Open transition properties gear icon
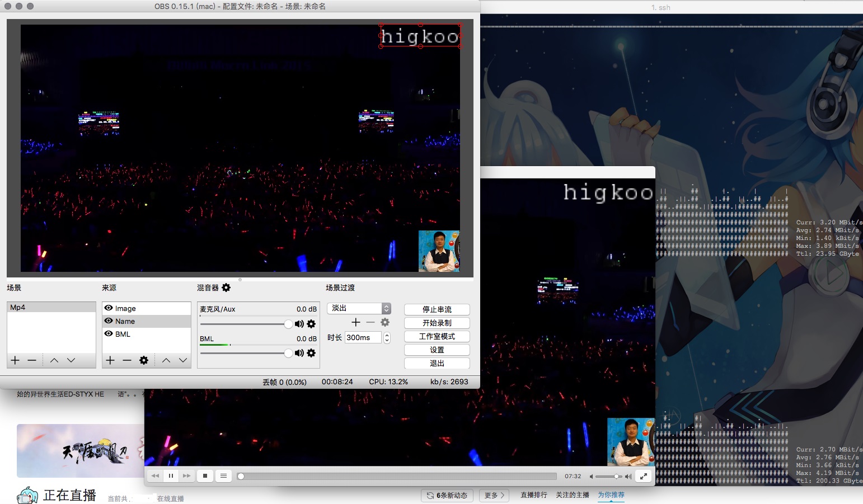The width and height of the screenshot is (863, 504). click(x=385, y=322)
